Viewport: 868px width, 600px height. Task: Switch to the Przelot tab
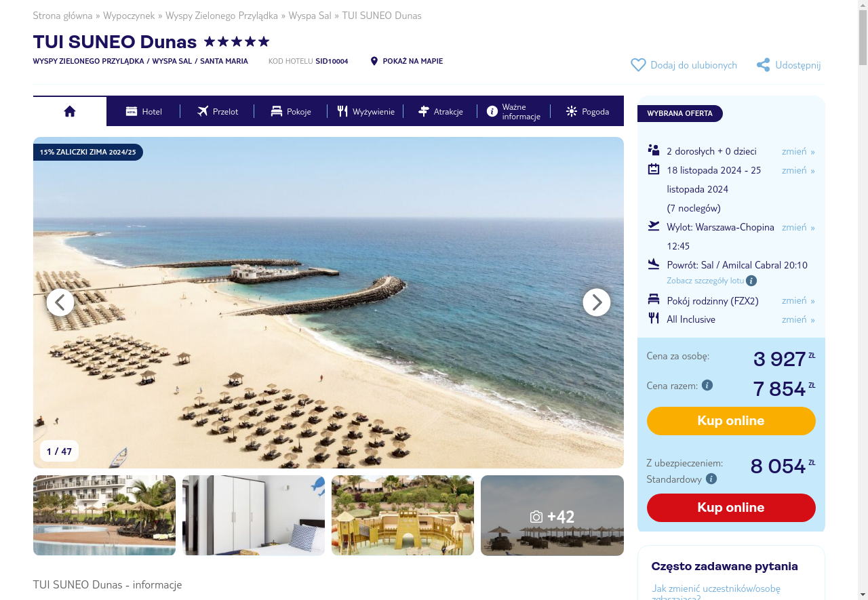(x=218, y=111)
